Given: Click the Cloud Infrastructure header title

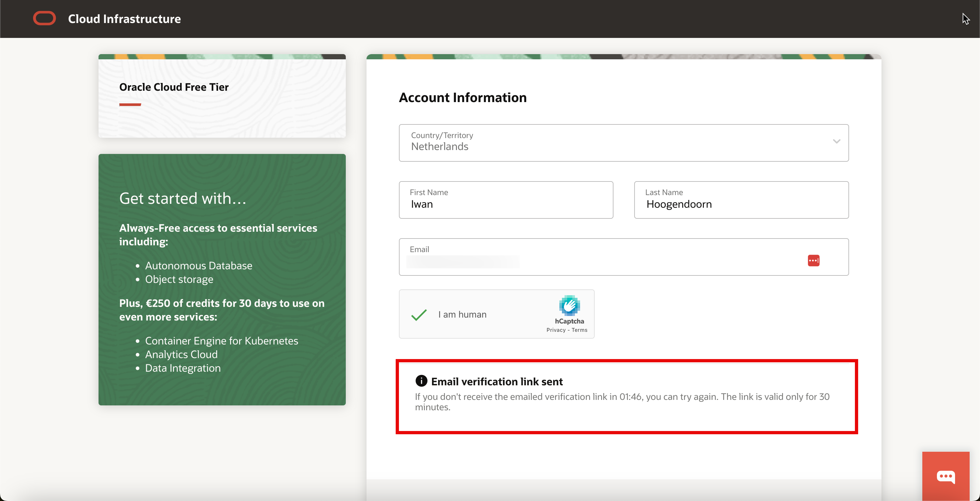Looking at the screenshot, I should pyautogui.click(x=124, y=19).
